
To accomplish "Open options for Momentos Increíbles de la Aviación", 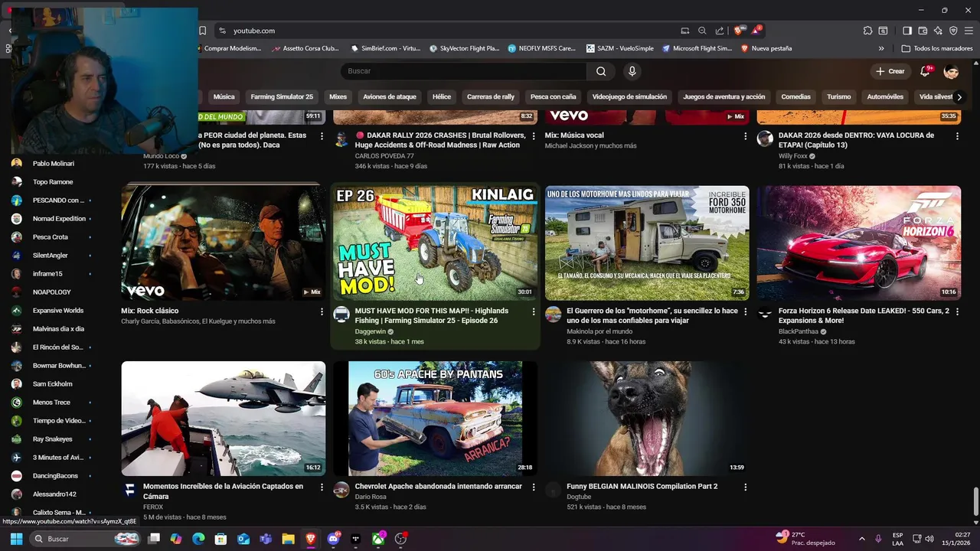I will coord(322,487).
